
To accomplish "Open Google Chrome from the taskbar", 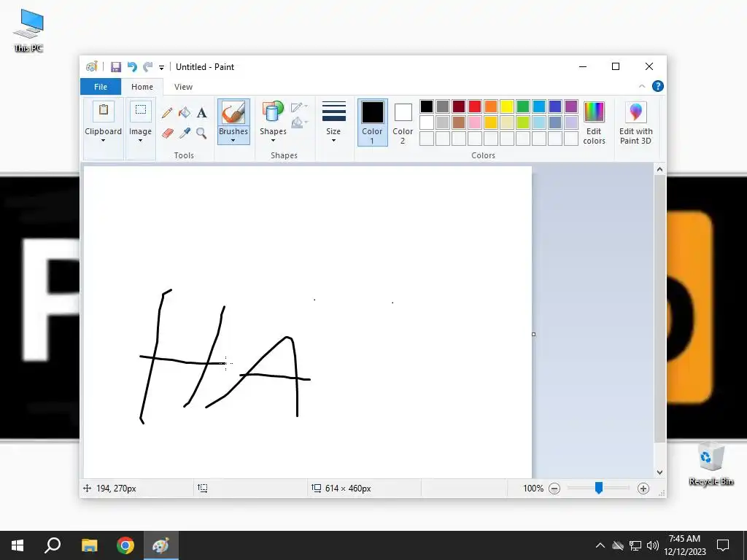I will [x=125, y=545].
